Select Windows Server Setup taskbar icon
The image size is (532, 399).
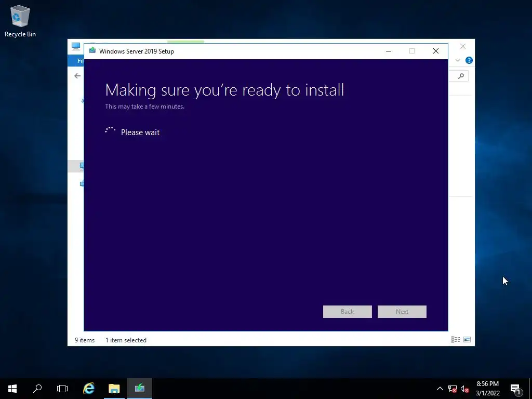[139, 389]
